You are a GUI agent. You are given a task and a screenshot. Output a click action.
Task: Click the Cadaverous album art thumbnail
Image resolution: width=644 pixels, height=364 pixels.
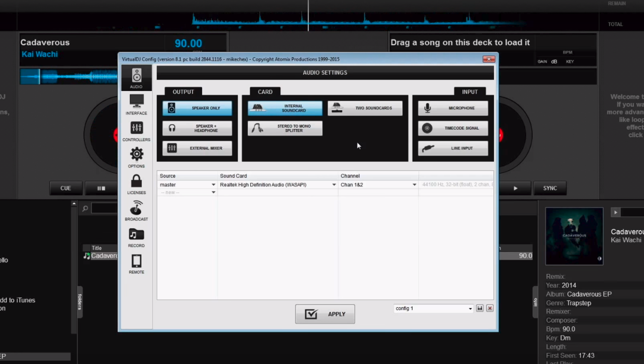tap(575, 236)
